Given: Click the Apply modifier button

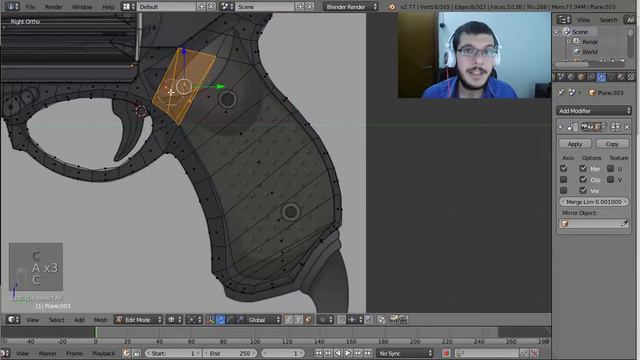Looking at the screenshot, I should pos(575,144).
